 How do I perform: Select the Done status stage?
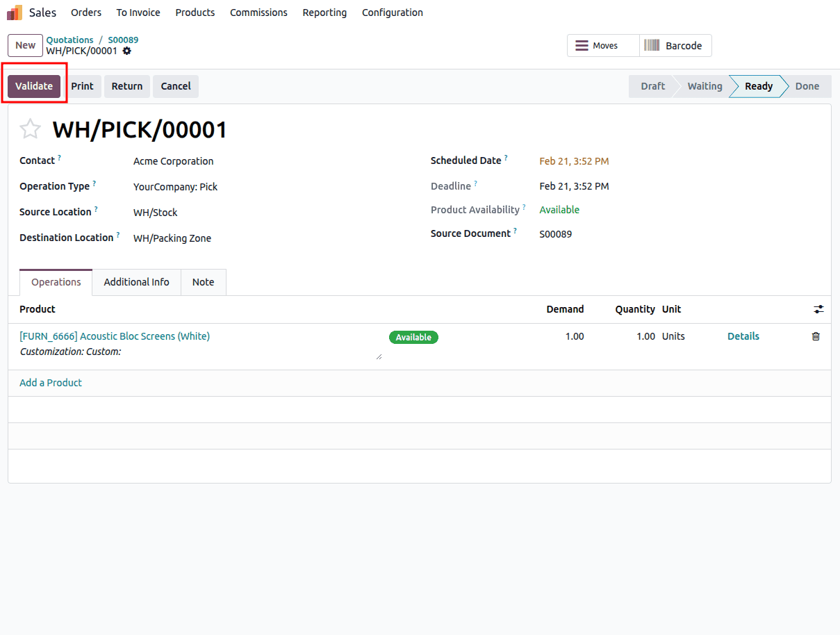click(807, 86)
